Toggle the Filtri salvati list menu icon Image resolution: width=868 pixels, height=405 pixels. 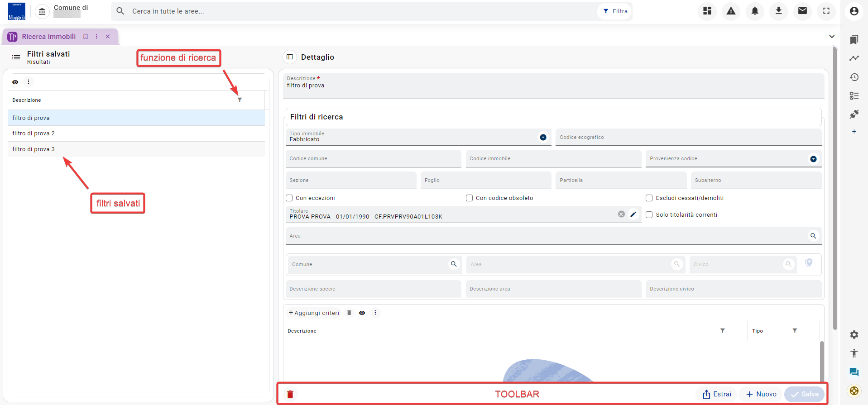[x=16, y=57]
